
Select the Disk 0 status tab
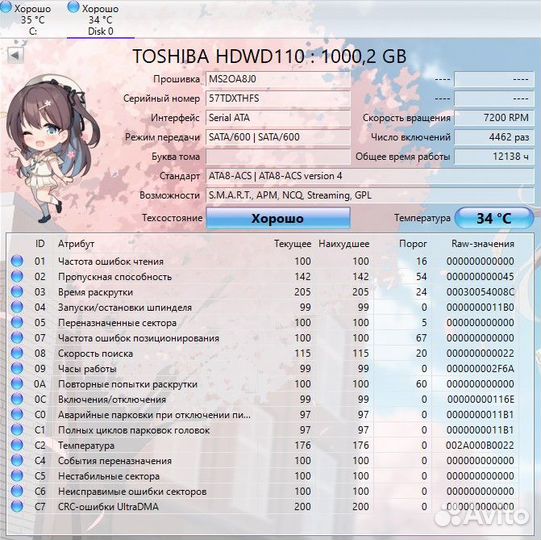[100, 19]
